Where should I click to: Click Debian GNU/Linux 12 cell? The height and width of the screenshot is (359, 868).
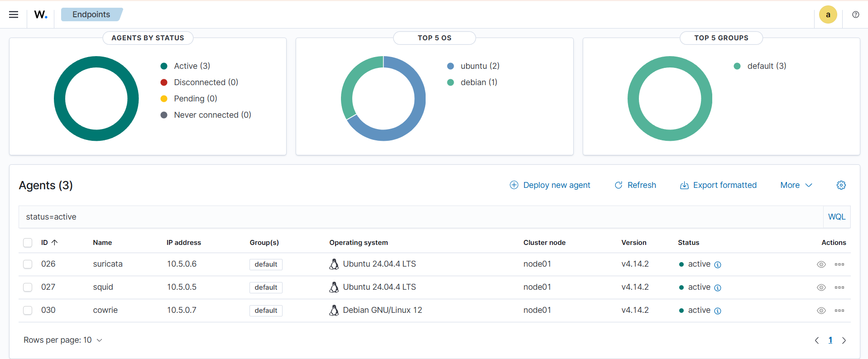pos(382,310)
